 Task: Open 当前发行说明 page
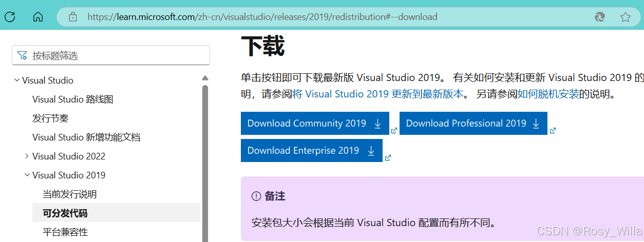[69, 194]
